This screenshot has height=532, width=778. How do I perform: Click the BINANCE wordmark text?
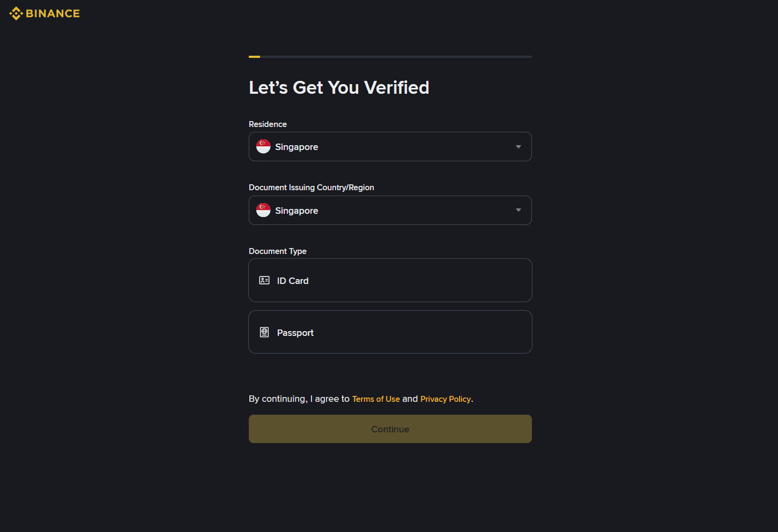click(53, 13)
